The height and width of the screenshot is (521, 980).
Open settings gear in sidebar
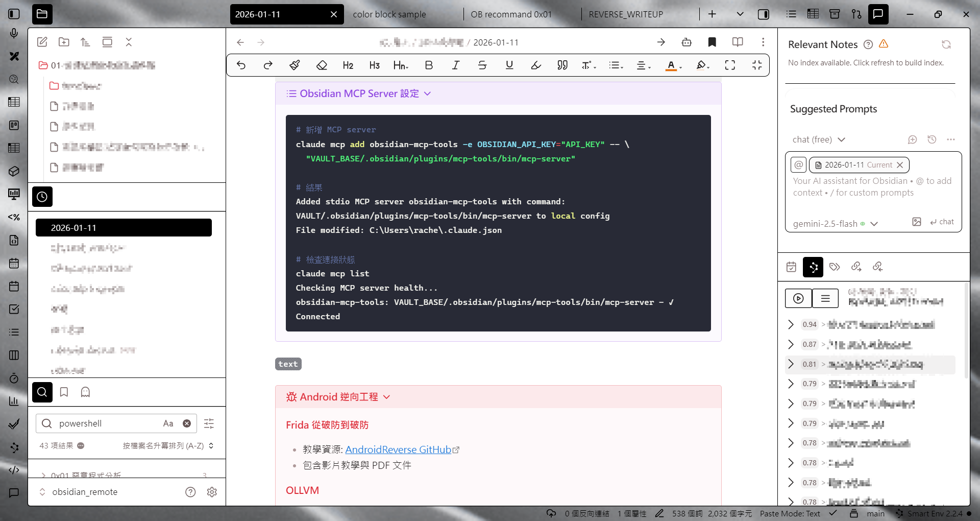tap(212, 492)
